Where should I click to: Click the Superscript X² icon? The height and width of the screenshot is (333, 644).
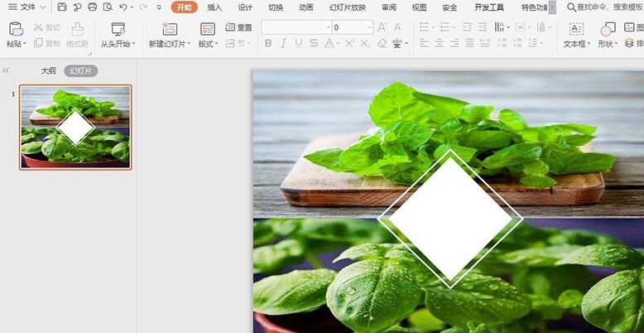coord(350,43)
